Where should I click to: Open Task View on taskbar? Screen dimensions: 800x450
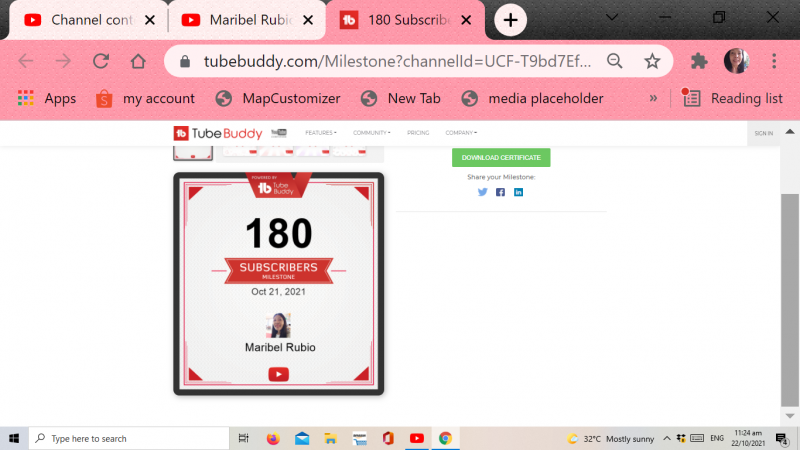click(x=244, y=438)
